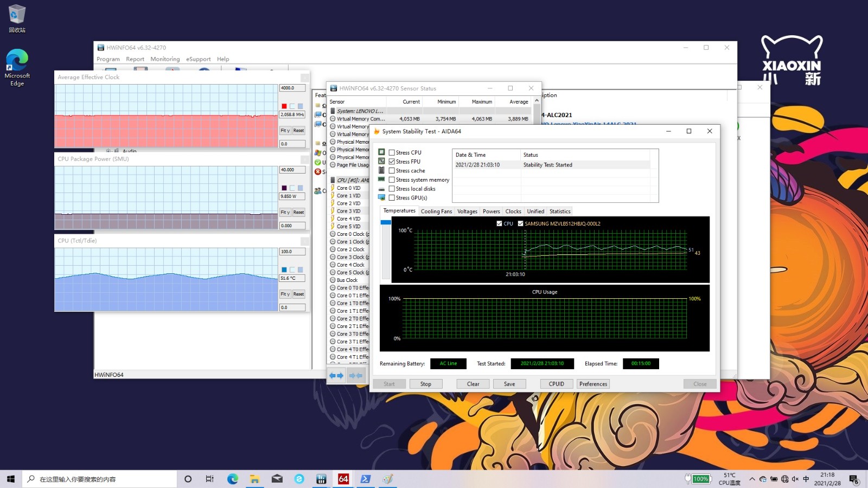Uncheck the Stress FPU option
This screenshot has height=488, width=868.
(x=392, y=162)
